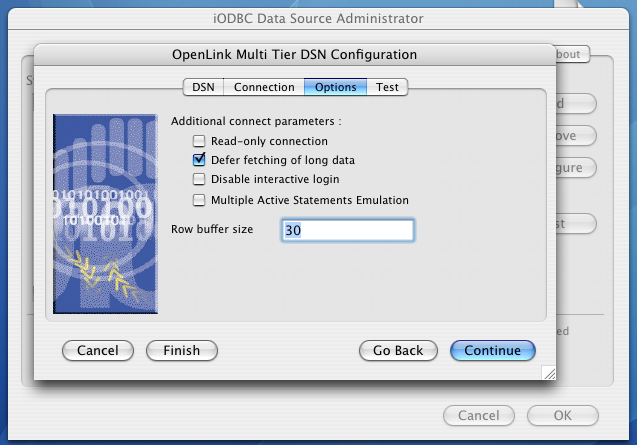Screen dimensions: 637x445
Task: Click the Finish button
Action: (x=182, y=350)
